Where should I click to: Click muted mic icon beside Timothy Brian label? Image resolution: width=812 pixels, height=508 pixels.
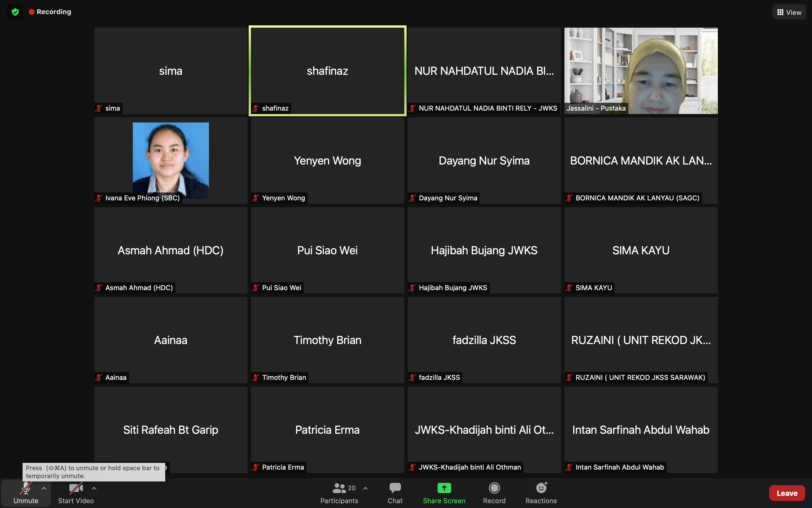256,377
